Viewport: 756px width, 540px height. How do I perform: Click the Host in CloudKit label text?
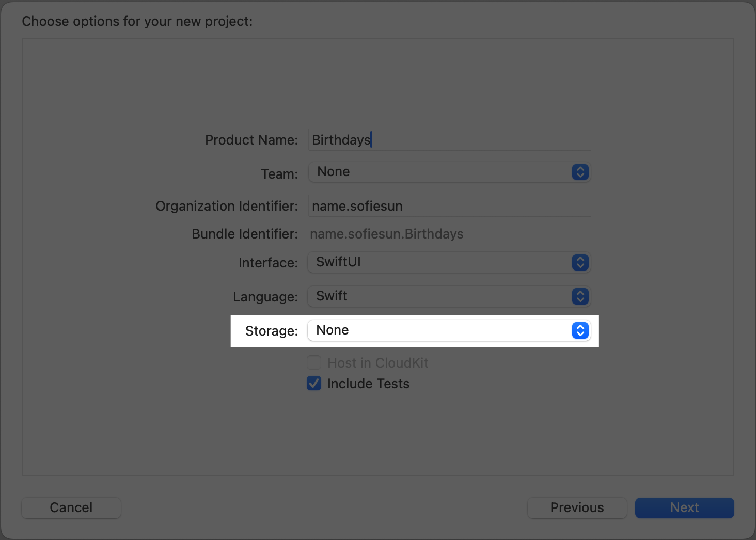(x=377, y=363)
